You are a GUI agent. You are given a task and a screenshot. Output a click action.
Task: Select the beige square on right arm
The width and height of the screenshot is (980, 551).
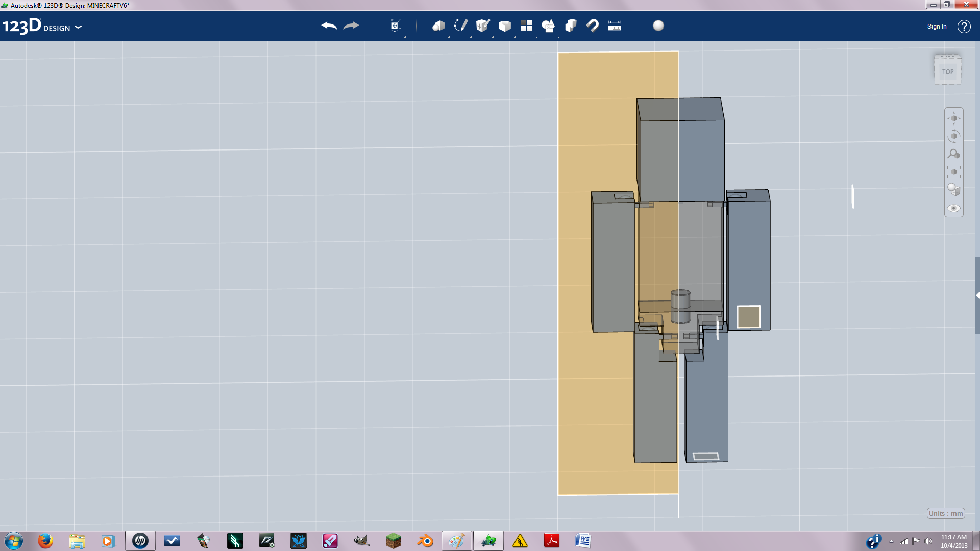pos(748,316)
